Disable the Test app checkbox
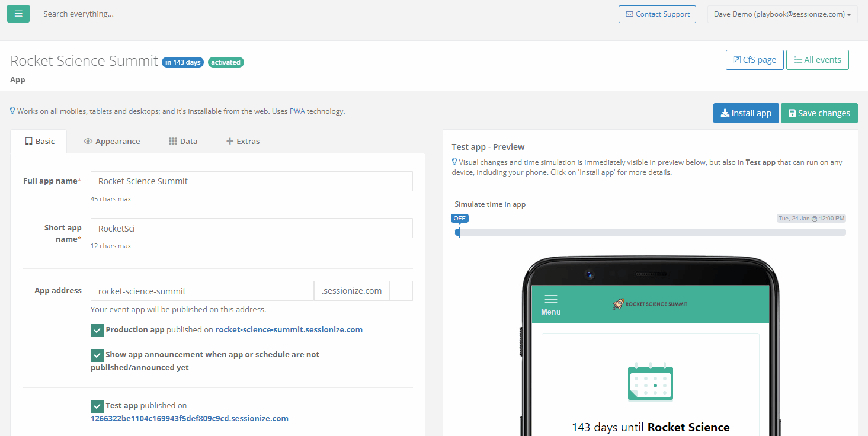 tap(97, 406)
